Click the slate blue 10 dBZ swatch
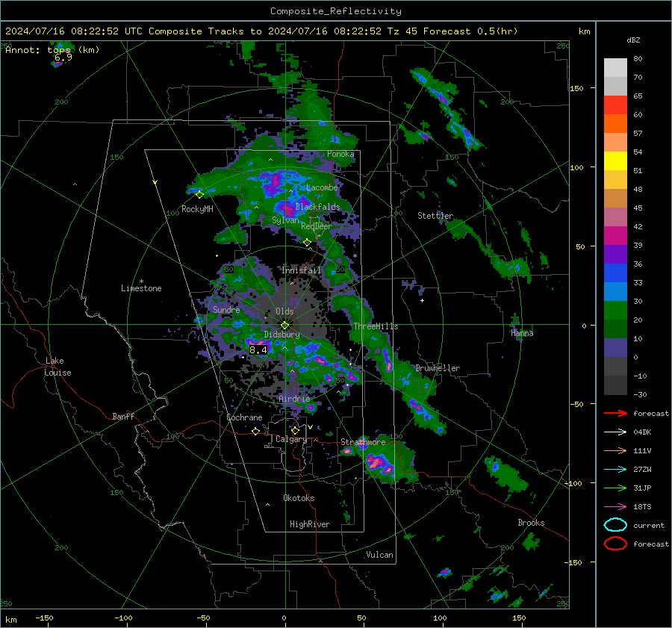672x628 pixels. pyautogui.click(x=615, y=348)
